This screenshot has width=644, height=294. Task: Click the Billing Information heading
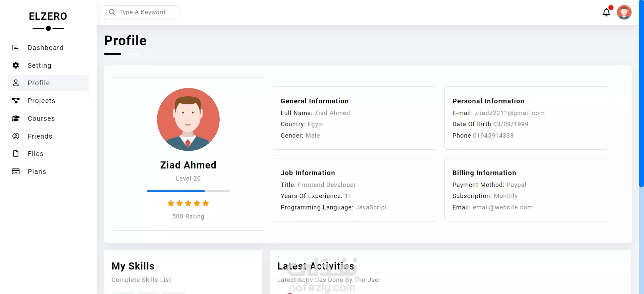(x=484, y=173)
